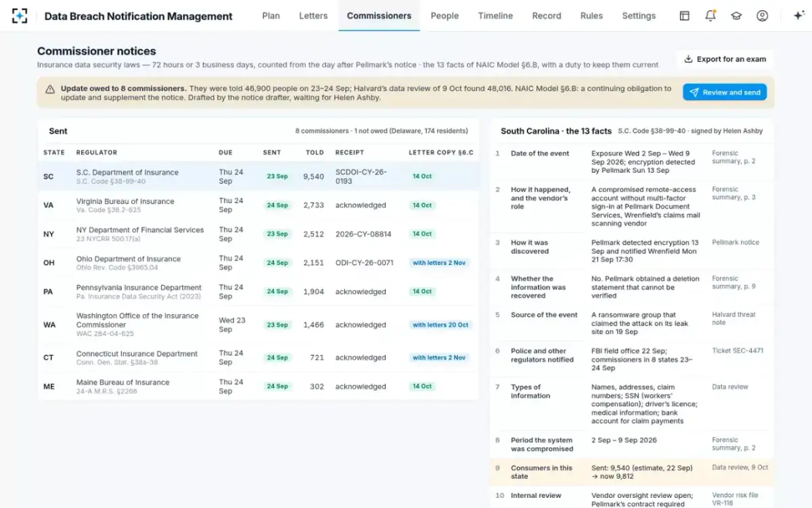Click the 'Internal review' fact row

pyautogui.click(x=632, y=498)
